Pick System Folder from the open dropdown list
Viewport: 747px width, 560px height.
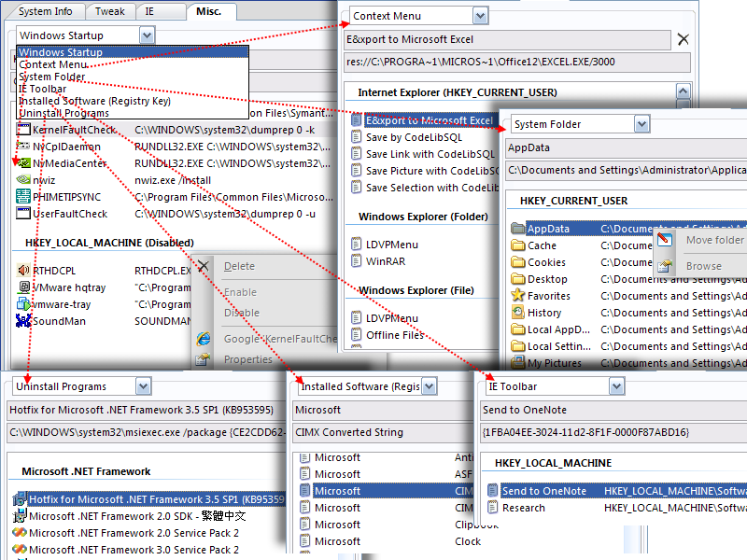click(133, 77)
